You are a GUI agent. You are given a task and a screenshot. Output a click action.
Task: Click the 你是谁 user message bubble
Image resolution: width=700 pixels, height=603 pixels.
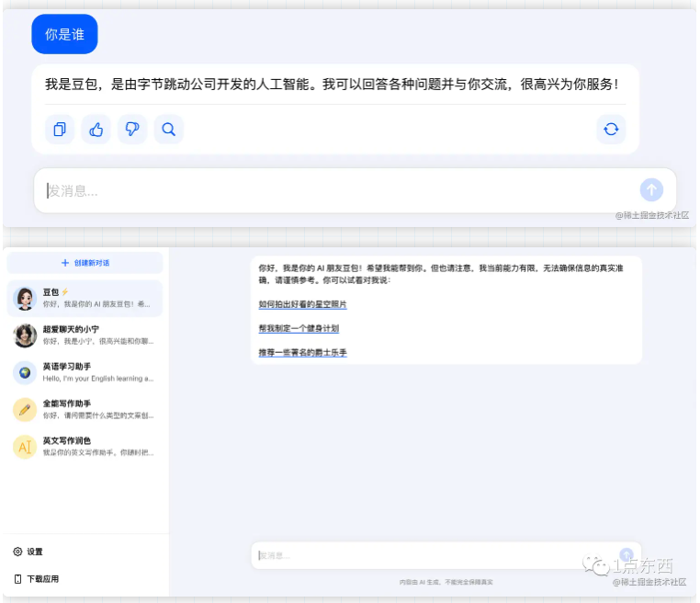(x=64, y=34)
